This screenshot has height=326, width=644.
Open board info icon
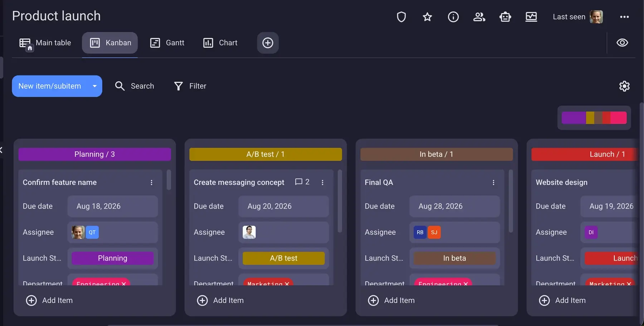pos(453,17)
